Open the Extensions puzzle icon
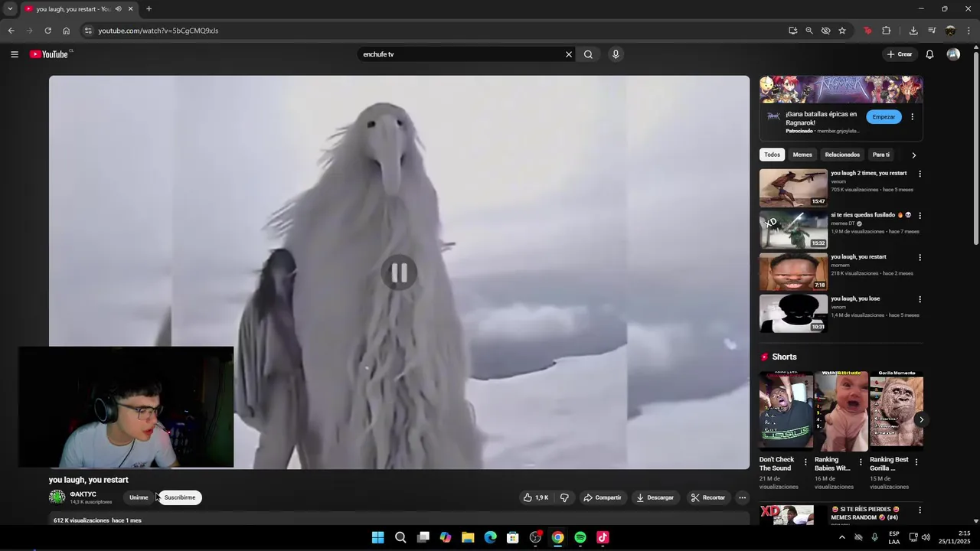Image resolution: width=980 pixels, height=551 pixels. [887, 31]
